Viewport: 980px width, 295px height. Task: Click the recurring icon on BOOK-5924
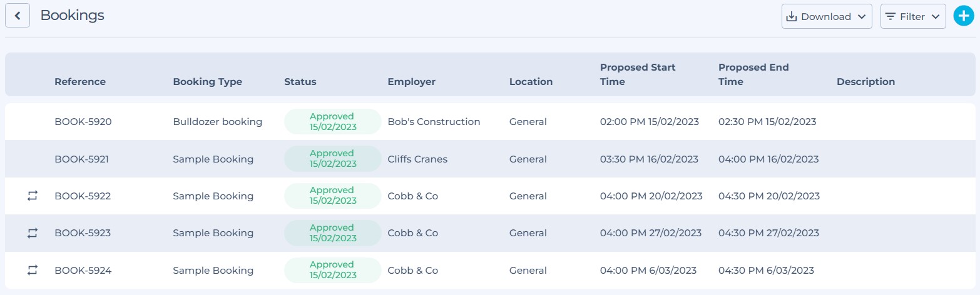click(x=33, y=270)
